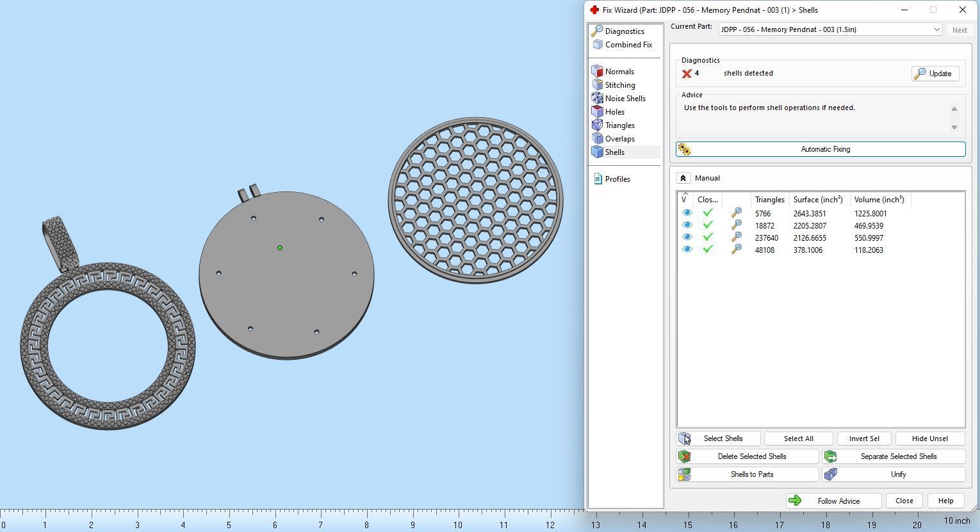Click the Triangles icon

point(597,125)
